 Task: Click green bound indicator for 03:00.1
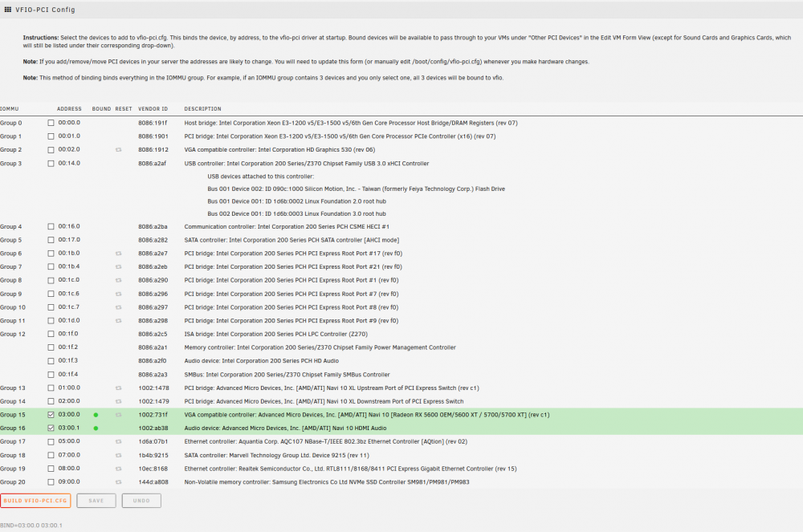click(96, 428)
